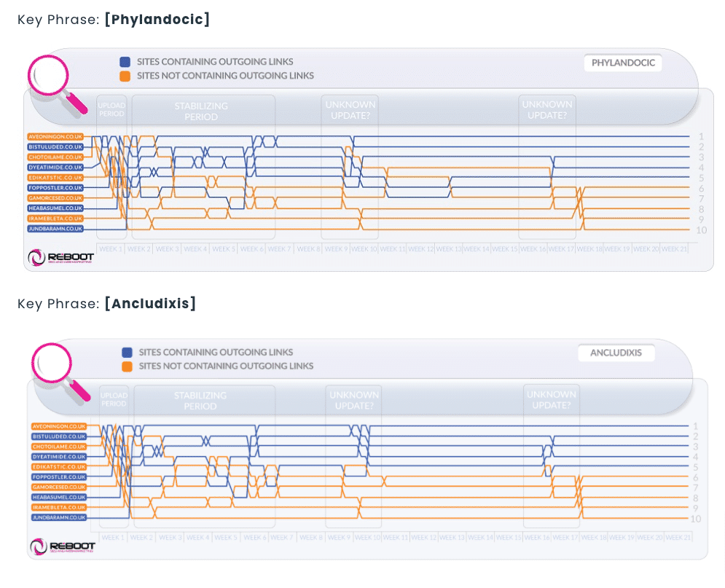Screen dimensions: 725x588
Task: Click the PHYLANDOCIC label badge
Action: tap(623, 63)
